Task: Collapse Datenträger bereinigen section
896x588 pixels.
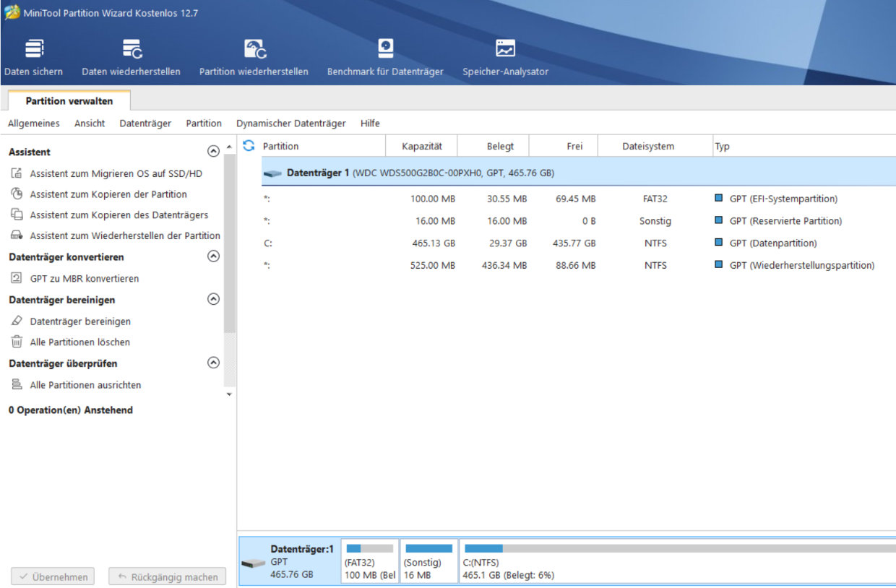Action: coord(213,299)
